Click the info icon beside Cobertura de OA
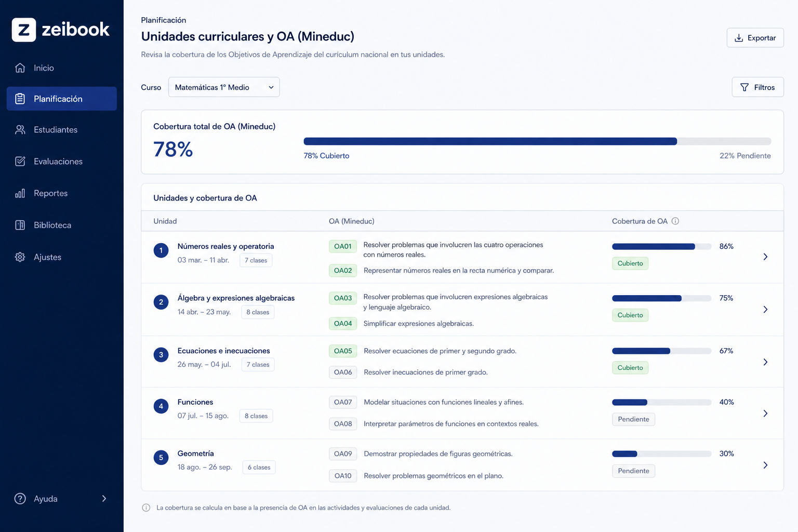This screenshot has width=798, height=532. (x=675, y=221)
